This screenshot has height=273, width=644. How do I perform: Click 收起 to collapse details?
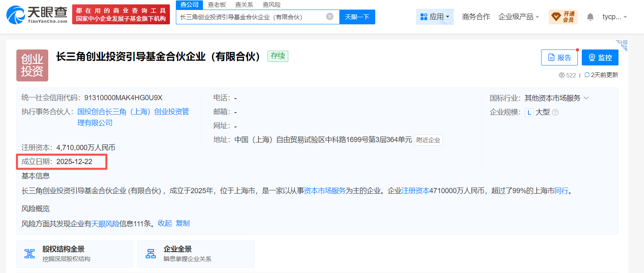165,224
